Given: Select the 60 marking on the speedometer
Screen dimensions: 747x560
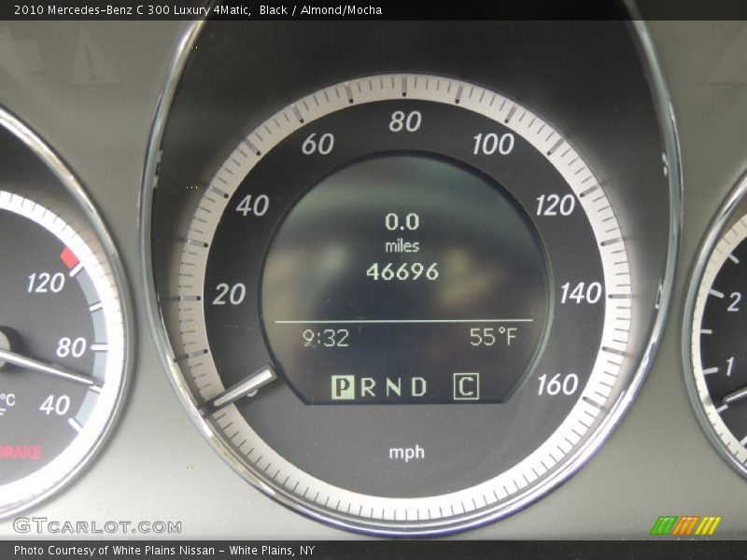Looking at the screenshot, I should click(x=317, y=144).
